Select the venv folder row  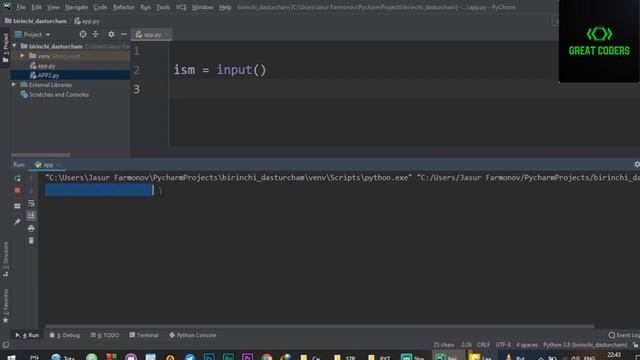[x=70, y=56]
